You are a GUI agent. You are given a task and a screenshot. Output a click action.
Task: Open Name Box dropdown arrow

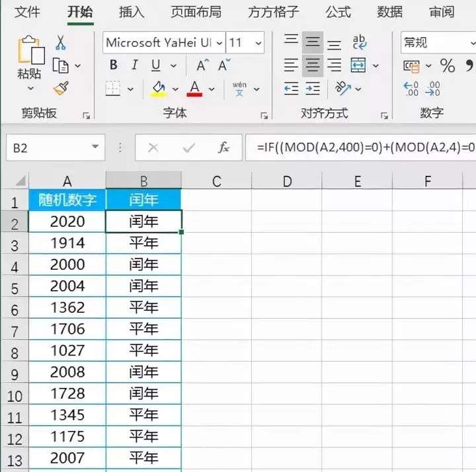pyautogui.click(x=95, y=147)
